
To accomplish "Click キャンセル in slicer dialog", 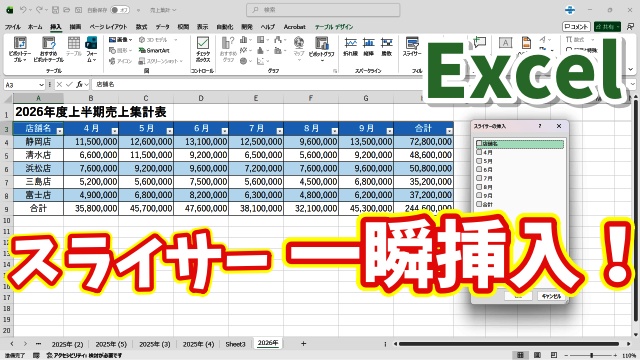I will [551, 296].
